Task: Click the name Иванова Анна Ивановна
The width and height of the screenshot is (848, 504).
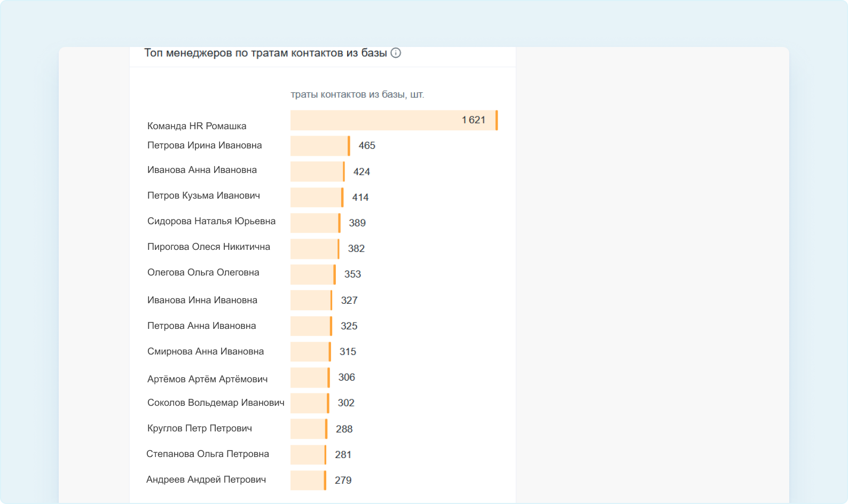Action: click(x=202, y=170)
